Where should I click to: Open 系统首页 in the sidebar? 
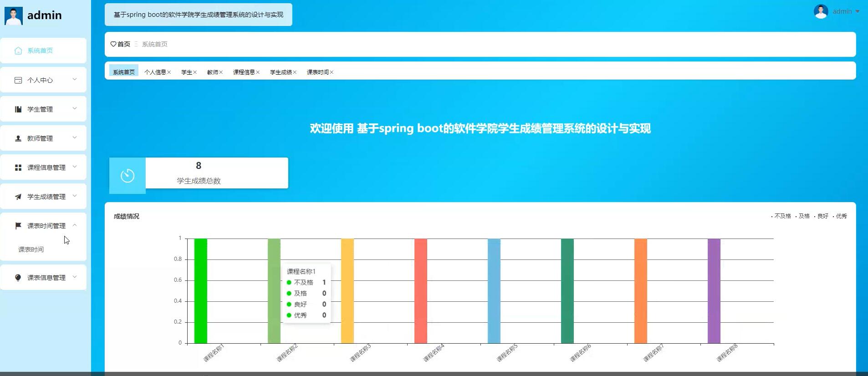[x=43, y=51]
